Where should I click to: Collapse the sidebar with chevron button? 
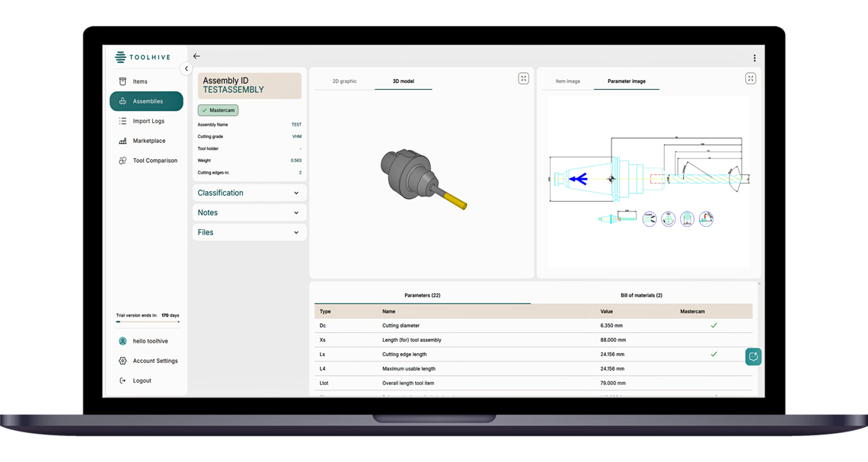187,69
